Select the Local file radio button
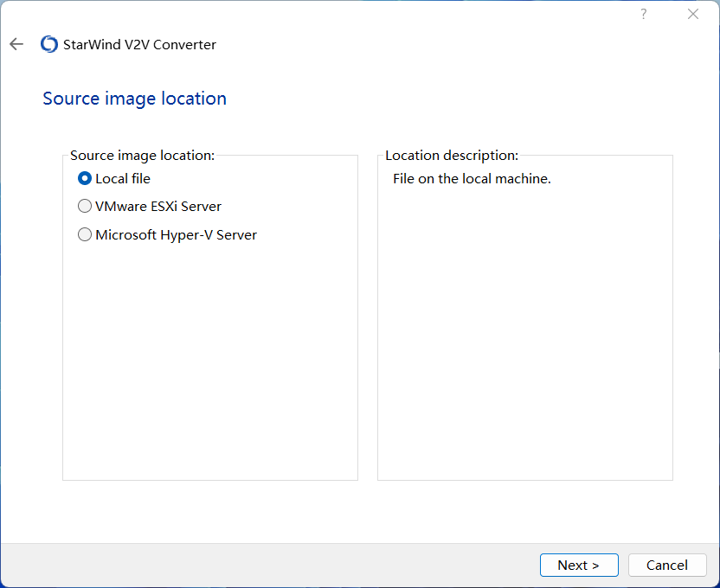The height and width of the screenshot is (588, 720). point(85,179)
